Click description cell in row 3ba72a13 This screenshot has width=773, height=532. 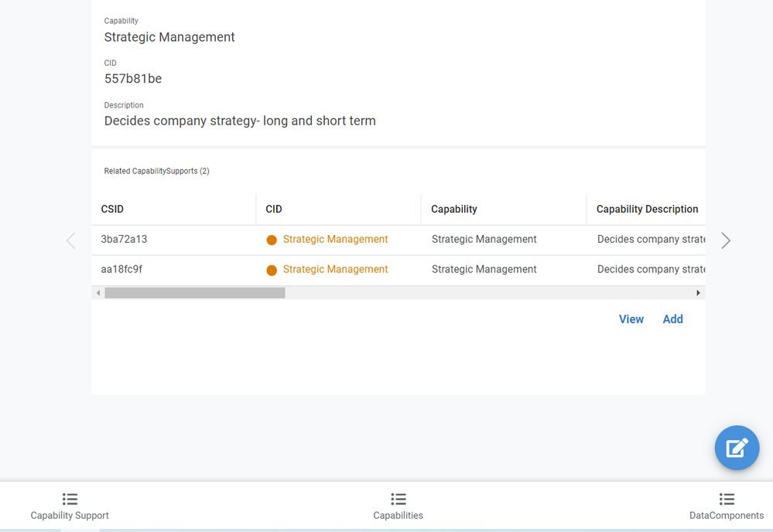[646, 240]
